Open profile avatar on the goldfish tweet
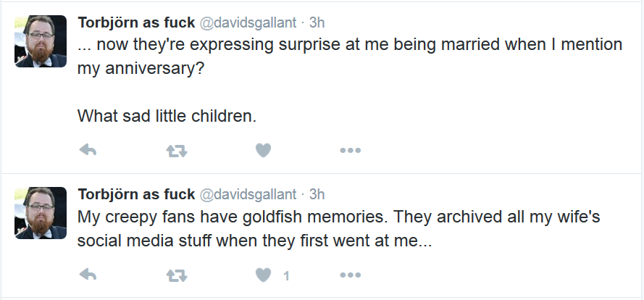The image size is (644, 300). pos(41,213)
